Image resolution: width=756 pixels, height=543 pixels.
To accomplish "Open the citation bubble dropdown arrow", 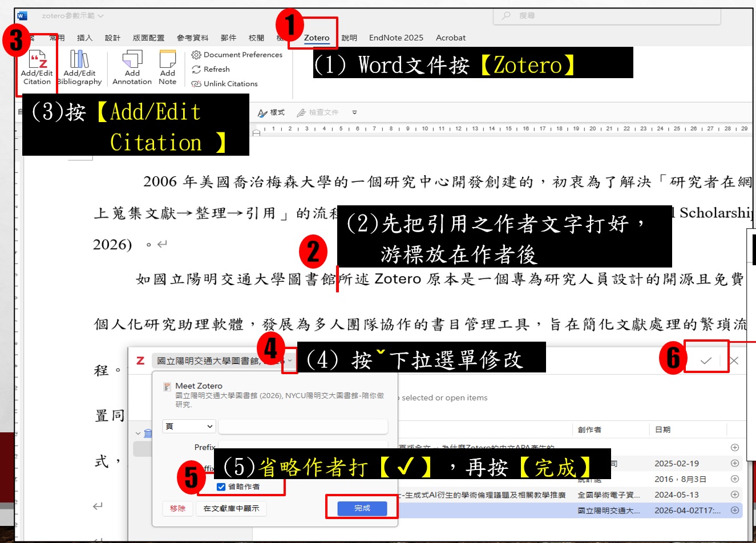I will pos(290,360).
